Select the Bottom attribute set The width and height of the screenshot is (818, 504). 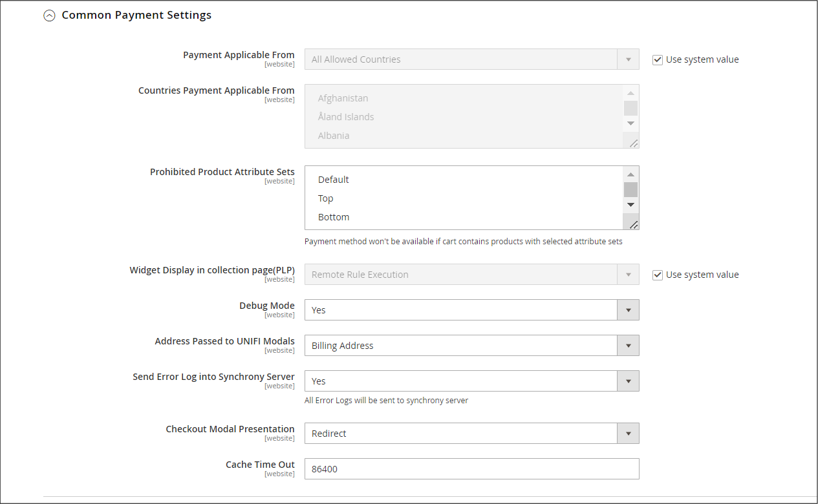pyautogui.click(x=334, y=216)
